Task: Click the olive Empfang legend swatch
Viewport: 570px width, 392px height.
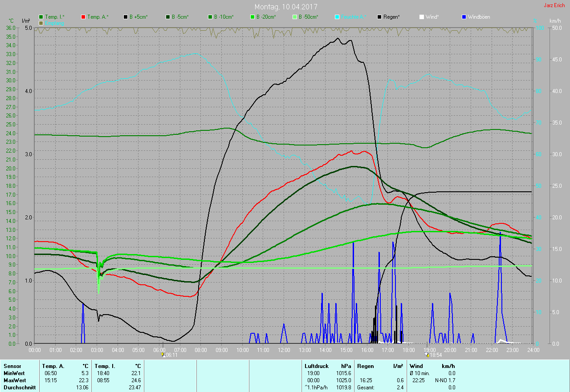Action: (41, 23)
